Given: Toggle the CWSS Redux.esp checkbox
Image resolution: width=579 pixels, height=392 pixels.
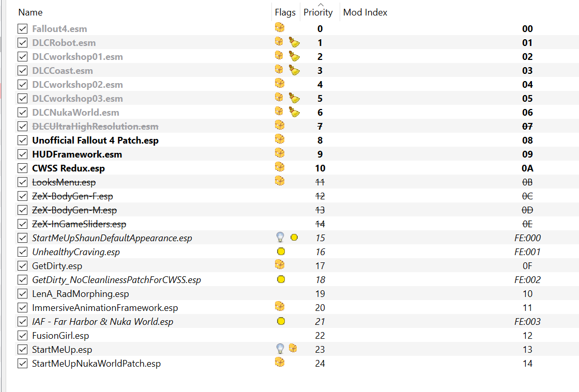Looking at the screenshot, I should click(23, 168).
